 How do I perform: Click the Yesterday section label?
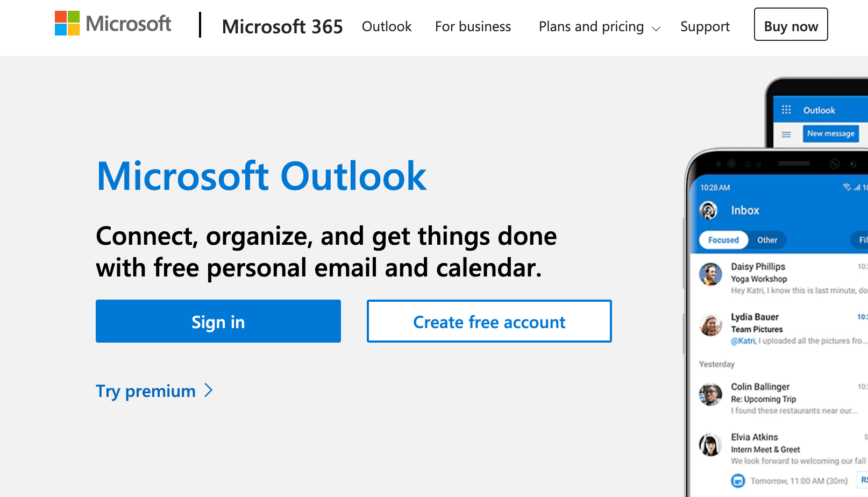tap(716, 364)
